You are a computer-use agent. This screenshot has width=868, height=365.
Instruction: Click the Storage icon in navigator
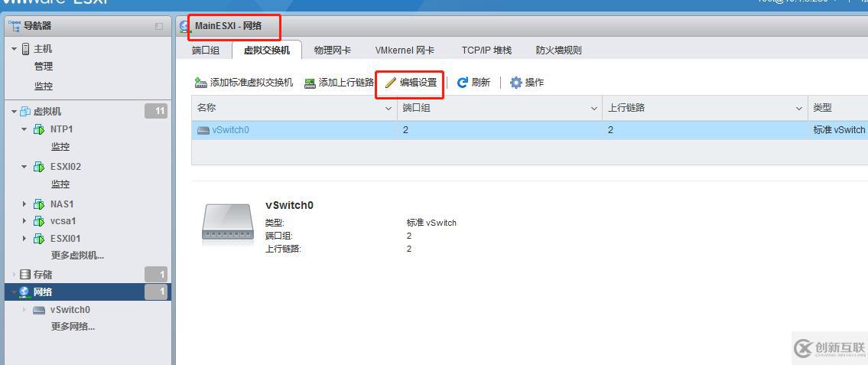[25, 274]
